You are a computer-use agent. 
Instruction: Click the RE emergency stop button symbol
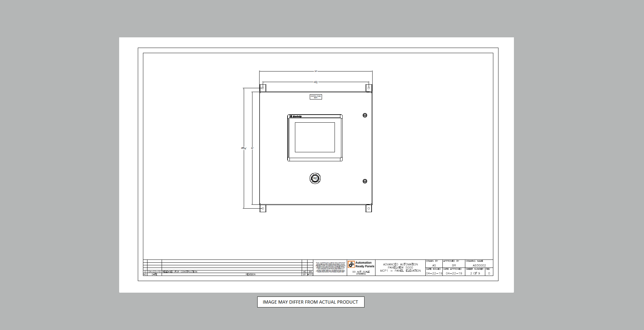click(x=315, y=178)
